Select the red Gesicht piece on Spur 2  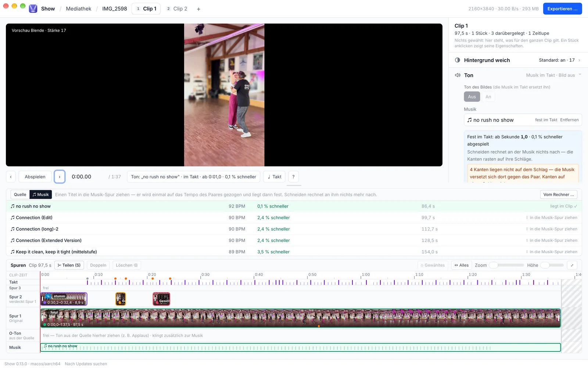coord(161,299)
